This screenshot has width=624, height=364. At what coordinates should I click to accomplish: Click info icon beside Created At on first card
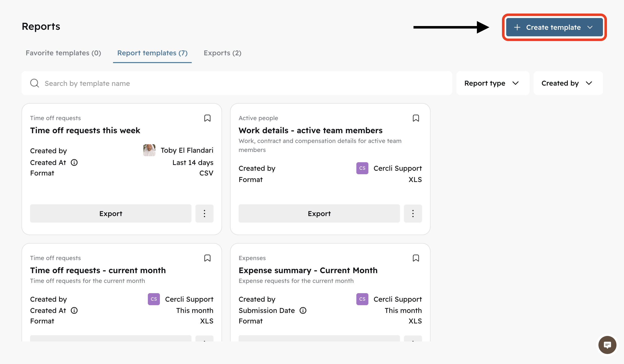74,163
